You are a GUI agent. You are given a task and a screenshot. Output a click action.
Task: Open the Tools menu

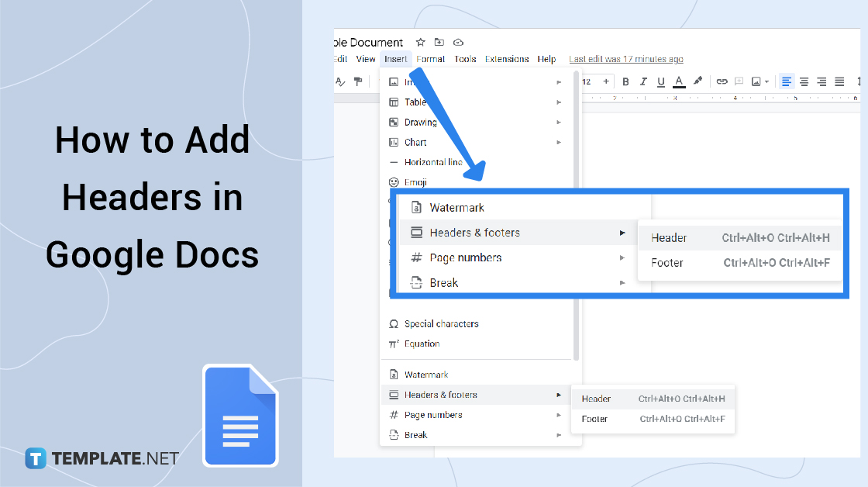pos(465,59)
